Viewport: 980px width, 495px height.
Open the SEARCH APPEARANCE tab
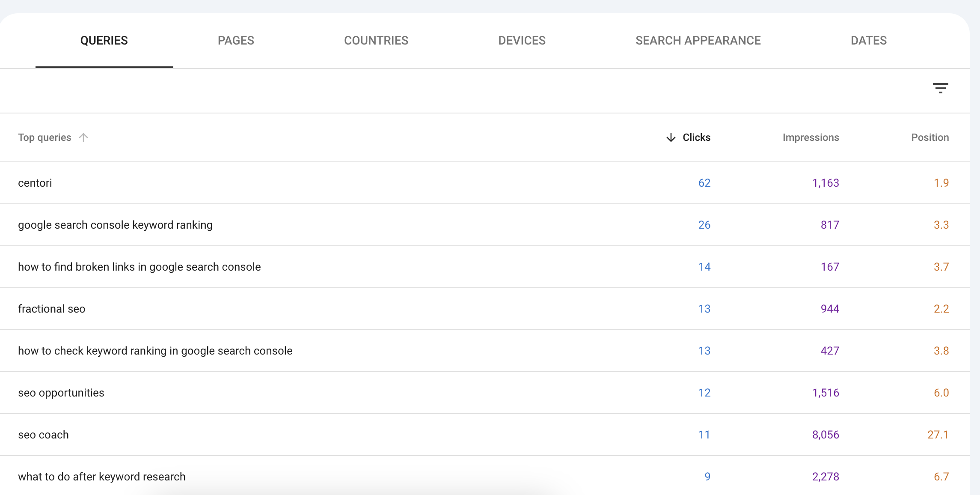(698, 40)
